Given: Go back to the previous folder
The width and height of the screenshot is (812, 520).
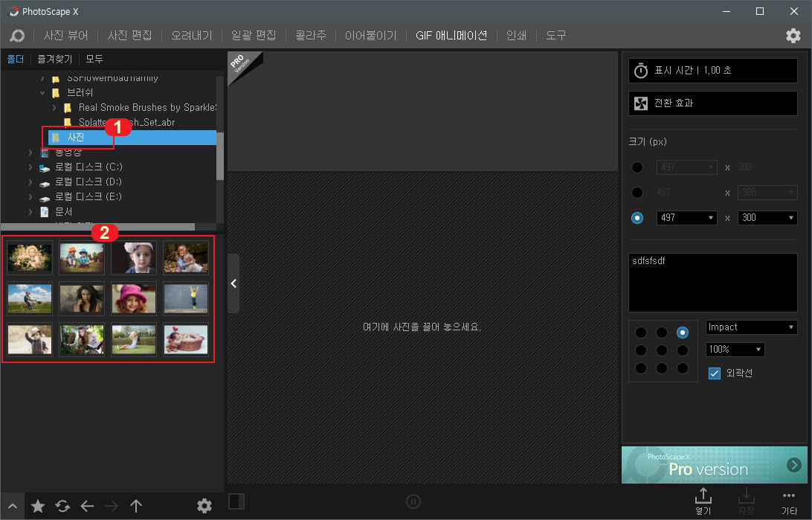Looking at the screenshot, I should tap(87, 506).
